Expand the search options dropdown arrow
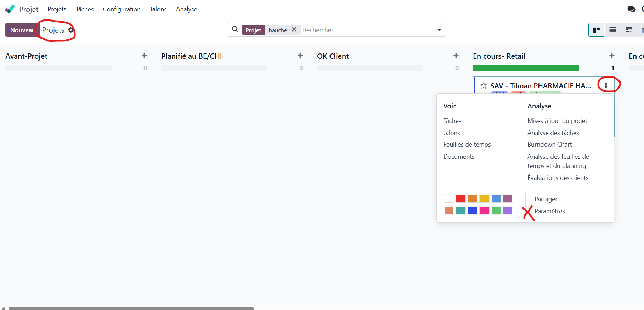The image size is (644, 310). click(x=439, y=30)
